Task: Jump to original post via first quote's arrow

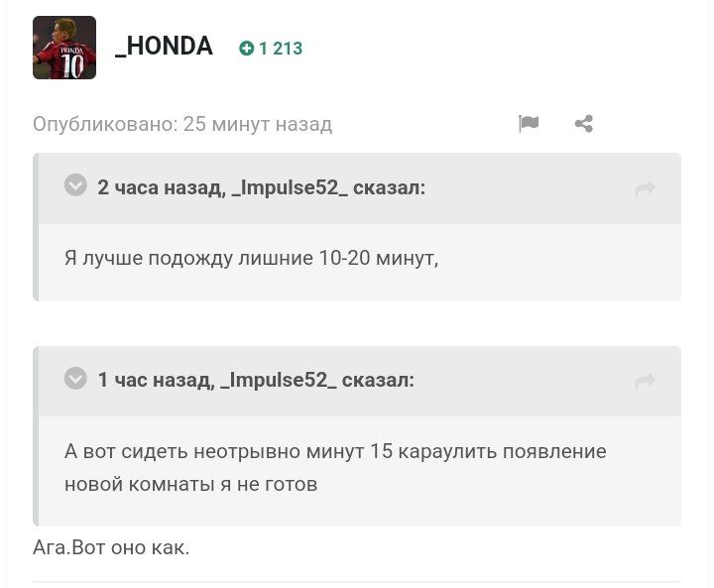Action: click(x=645, y=188)
